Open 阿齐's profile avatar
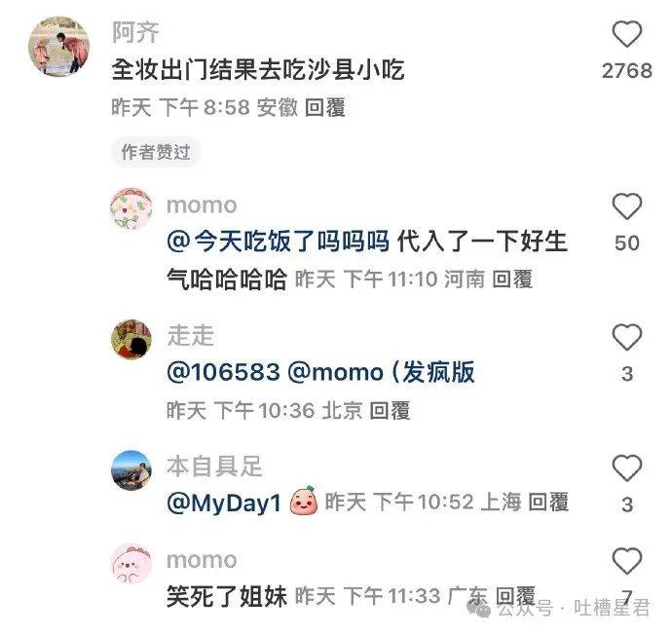The image size is (672, 635). pyautogui.click(x=58, y=47)
